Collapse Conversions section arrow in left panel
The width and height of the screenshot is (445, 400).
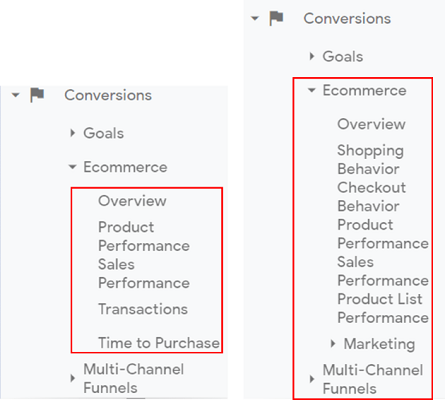(x=15, y=95)
